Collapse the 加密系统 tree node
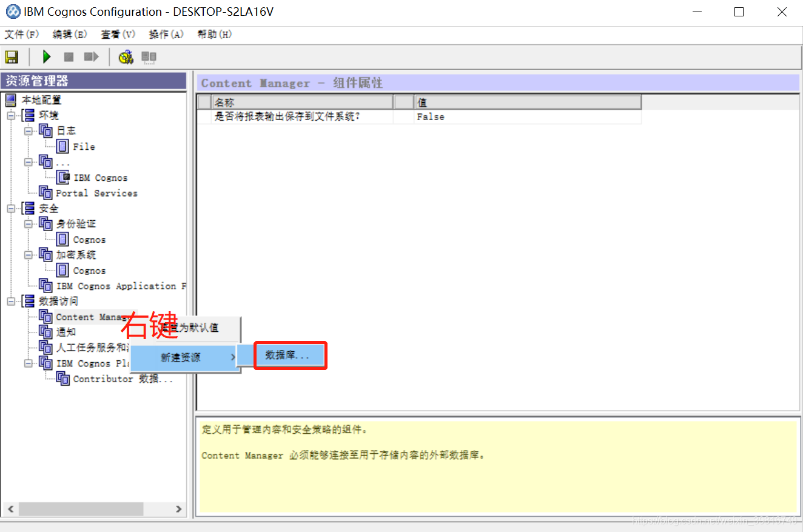The height and width of the screenshot is (532, 803). (x=28, y=255)
